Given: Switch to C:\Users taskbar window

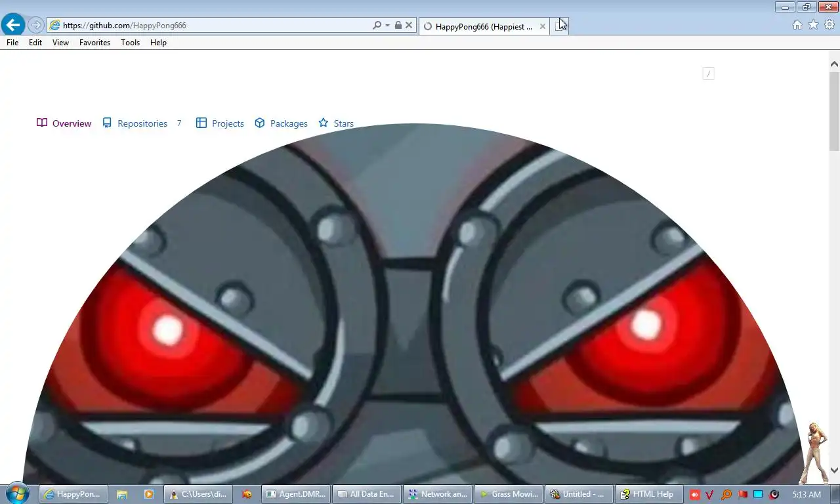Looking at the screenshot, I should (198, 494).
